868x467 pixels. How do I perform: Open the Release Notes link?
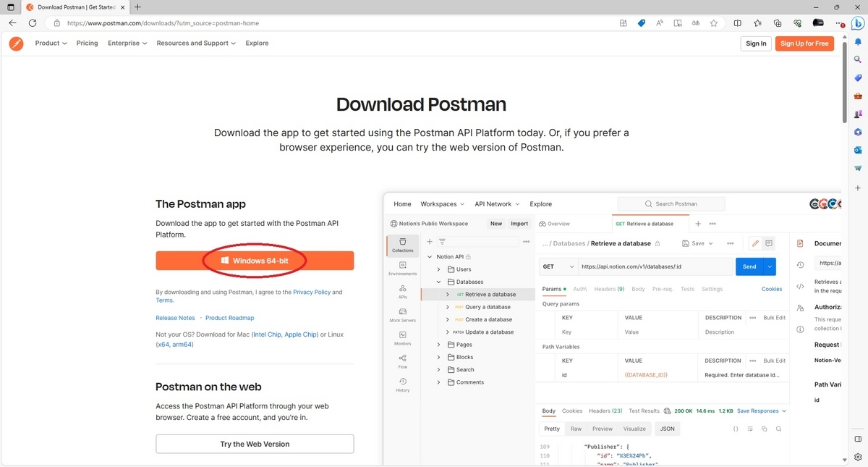pyautogui.click(x=175, y=318)
